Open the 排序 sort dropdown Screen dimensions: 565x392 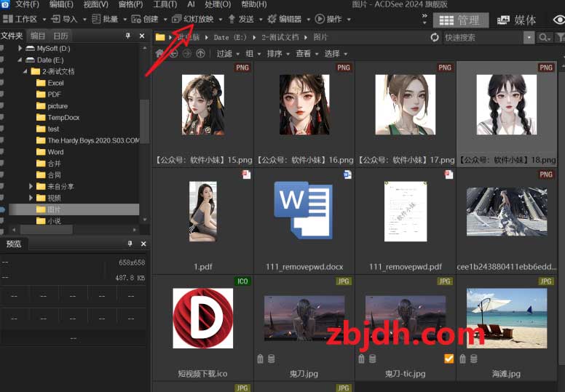tap(277, 53)
